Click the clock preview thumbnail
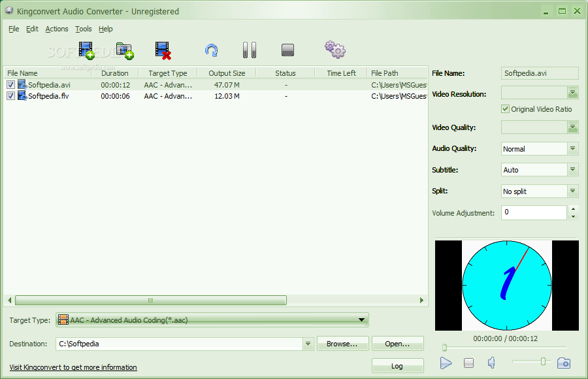 click(x=507, y=286)
